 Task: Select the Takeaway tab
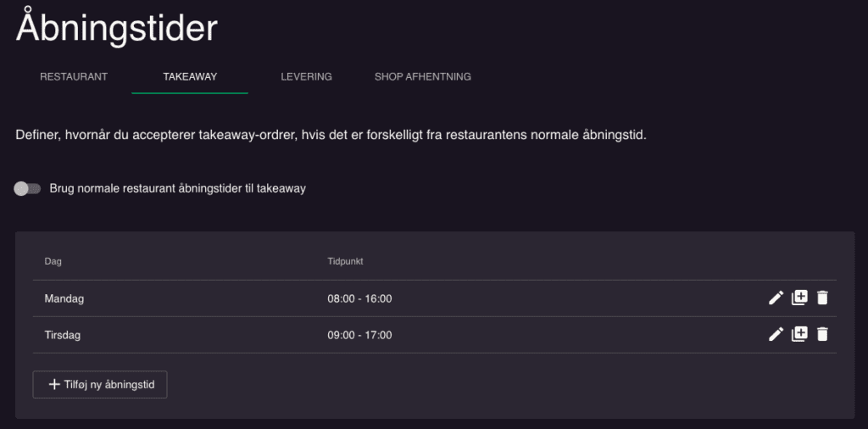tap(190, 77)
